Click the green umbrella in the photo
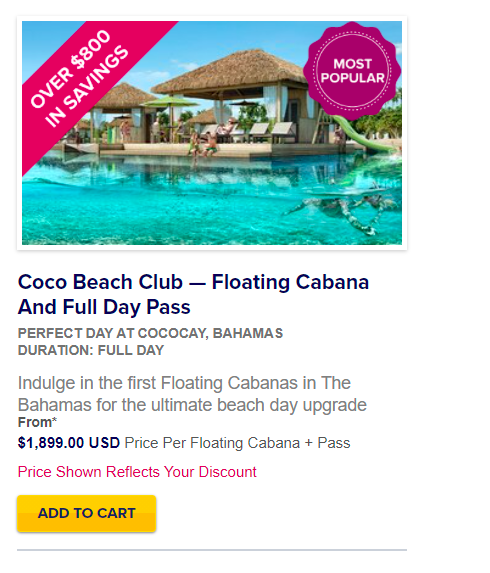This screenshot has width=490, height=573. (x=171, y=102)
